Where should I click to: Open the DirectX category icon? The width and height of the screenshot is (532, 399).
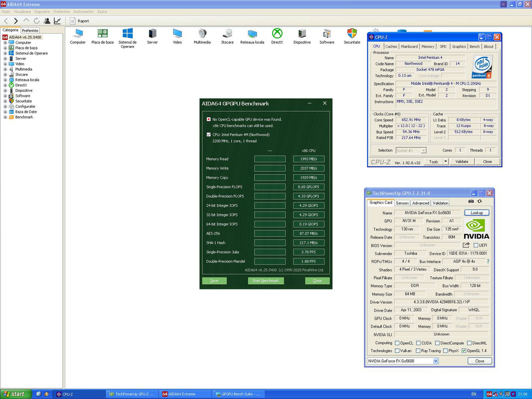pyautogui.click(x=277, y=36)
